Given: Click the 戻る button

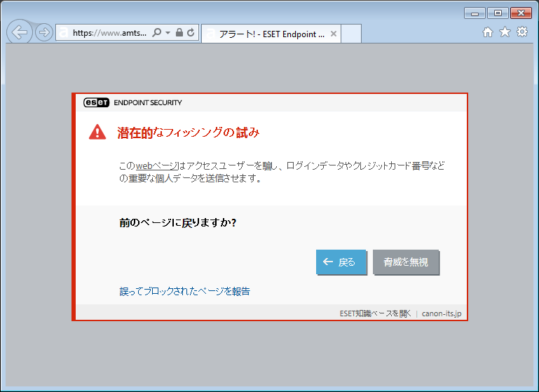Looking at the screenshot, I should (x=341, y=262).
